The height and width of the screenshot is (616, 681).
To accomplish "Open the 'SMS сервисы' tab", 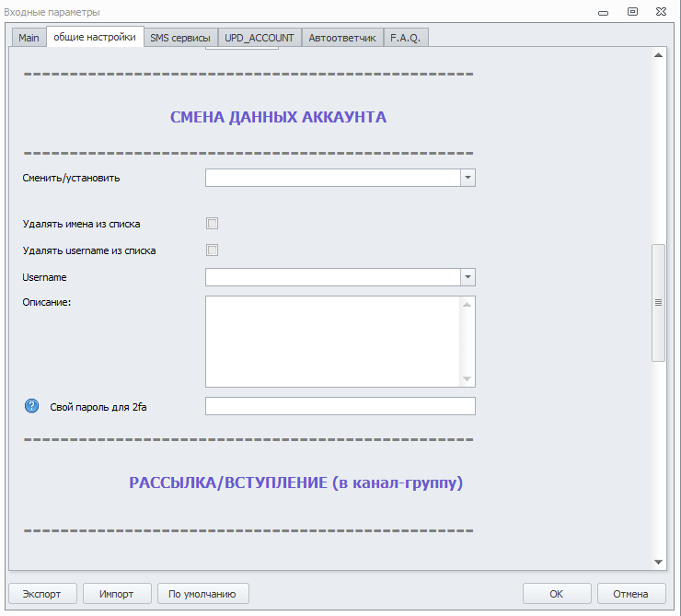I will click(180, 38).
